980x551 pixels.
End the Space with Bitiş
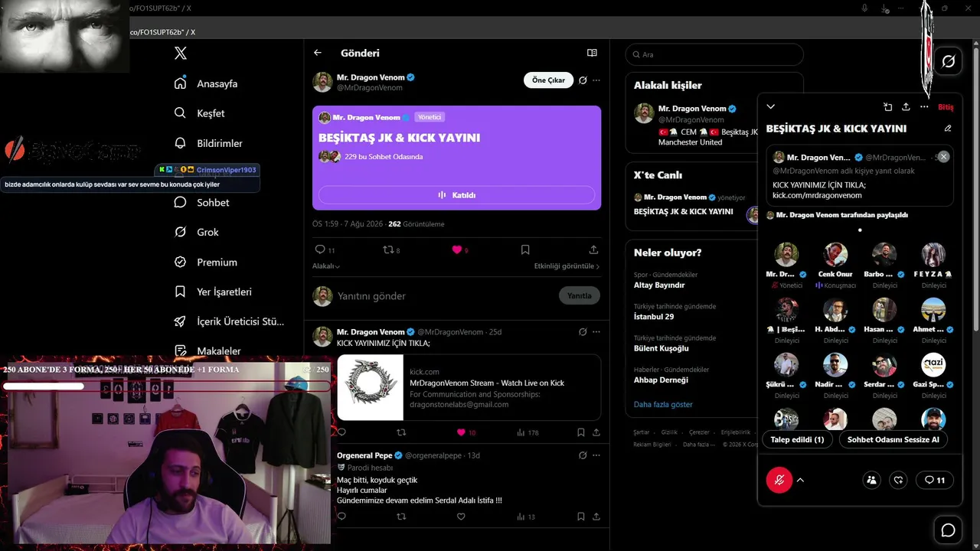(x=946, y=107)
